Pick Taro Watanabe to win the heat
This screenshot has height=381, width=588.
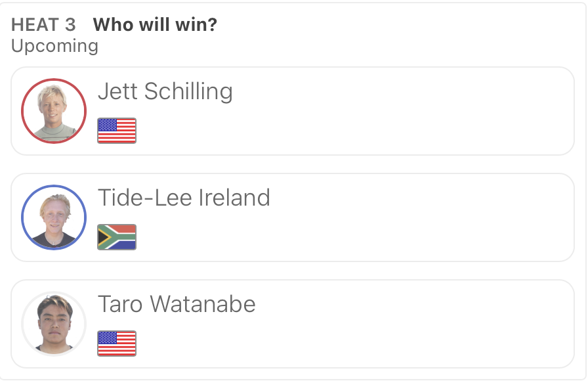click(293, 324)
